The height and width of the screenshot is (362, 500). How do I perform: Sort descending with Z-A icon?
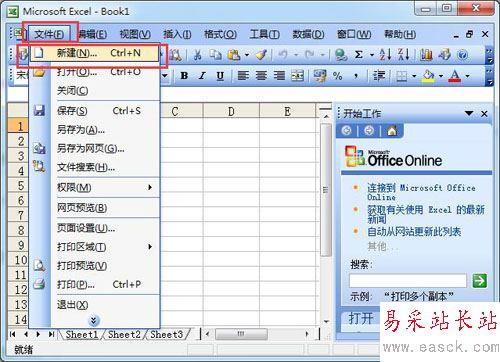click(404, 55)
